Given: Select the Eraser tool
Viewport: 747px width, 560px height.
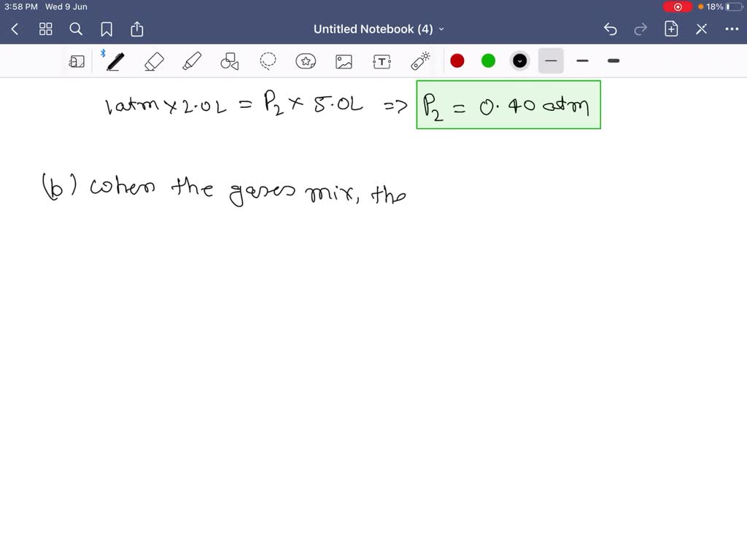Looking at the screenshot, I should point(154,61).
